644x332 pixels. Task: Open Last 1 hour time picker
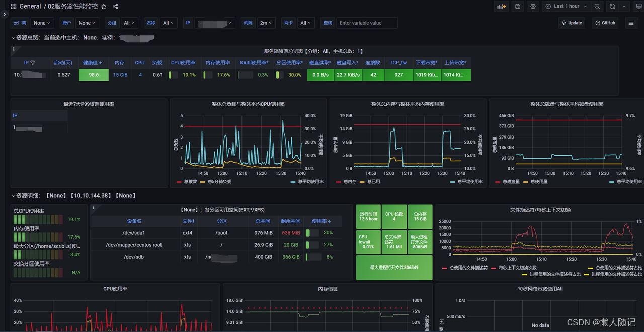567,6
